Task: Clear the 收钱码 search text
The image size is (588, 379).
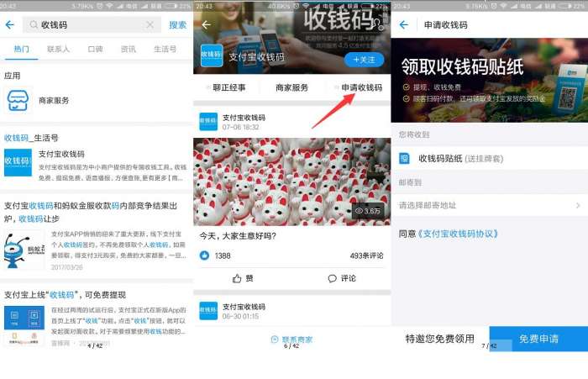Action: click(150, 24)
